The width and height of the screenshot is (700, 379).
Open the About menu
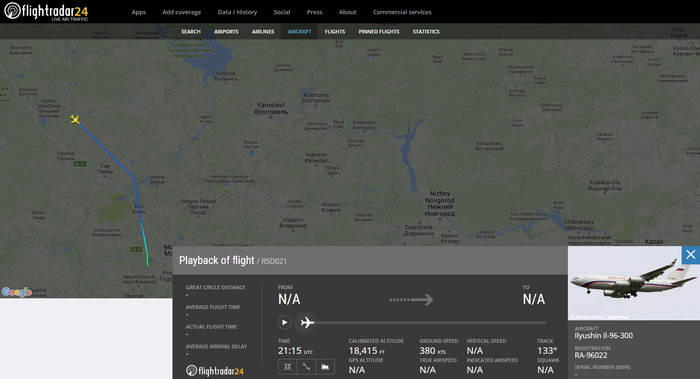[347, 12]
